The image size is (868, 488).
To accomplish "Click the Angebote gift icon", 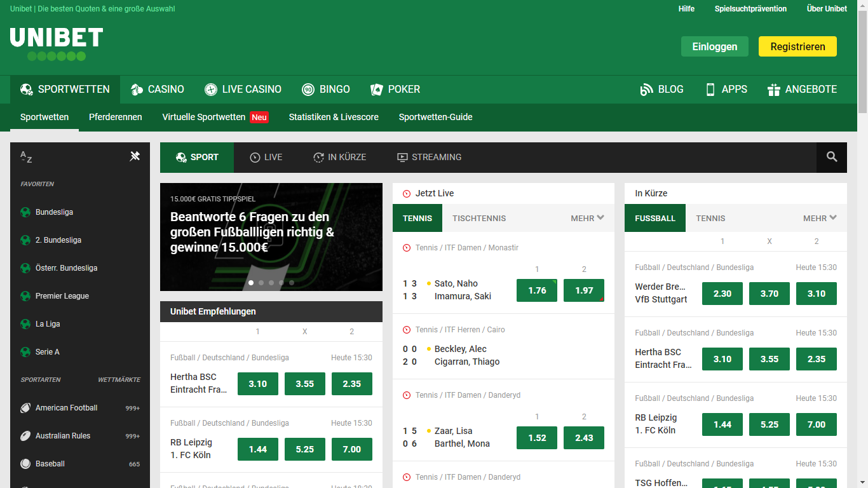I will coord(773,90).
